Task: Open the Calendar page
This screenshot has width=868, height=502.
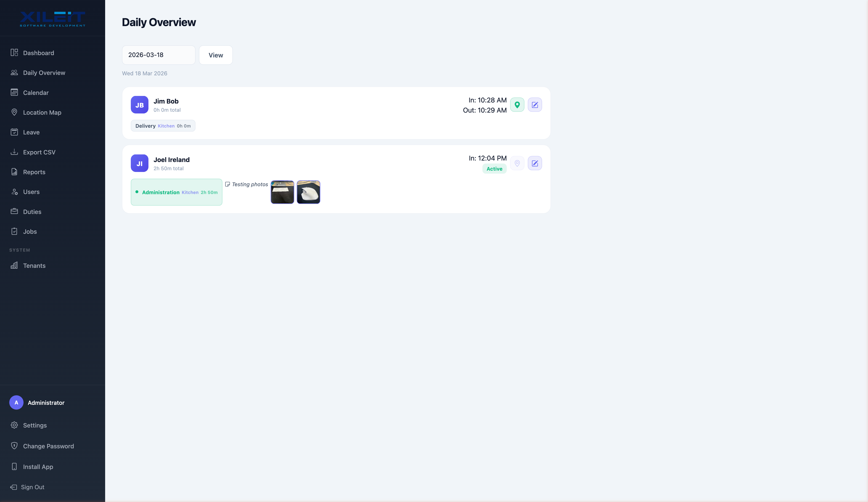Action: (x=36, y=93)
